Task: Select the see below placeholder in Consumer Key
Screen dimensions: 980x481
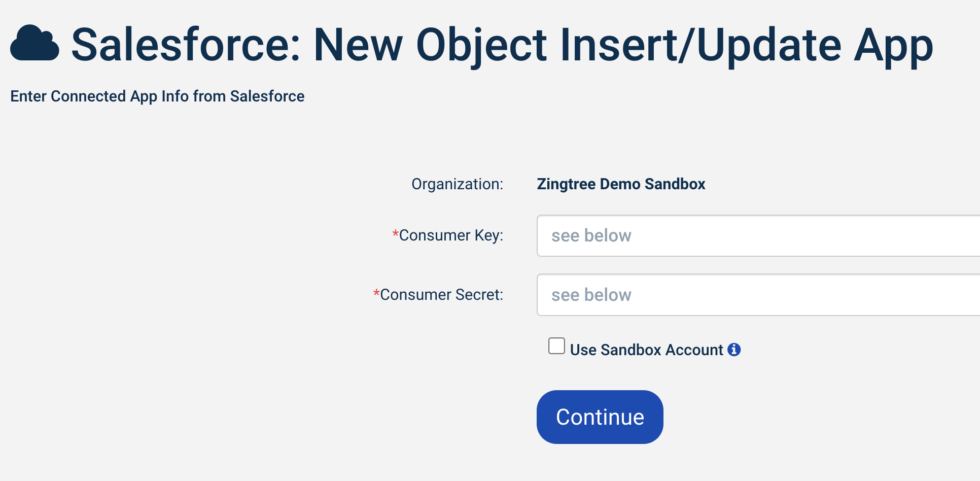Action: click(591, 236)
